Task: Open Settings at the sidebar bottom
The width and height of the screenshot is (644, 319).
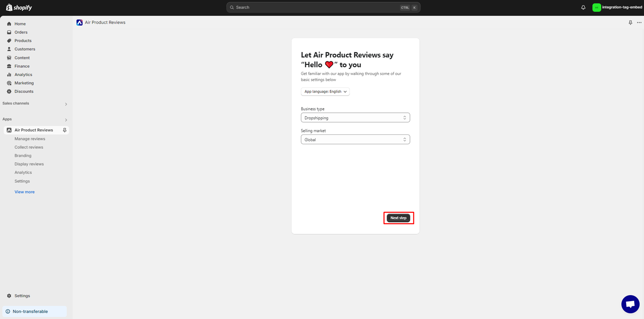Action: (22, 296)
